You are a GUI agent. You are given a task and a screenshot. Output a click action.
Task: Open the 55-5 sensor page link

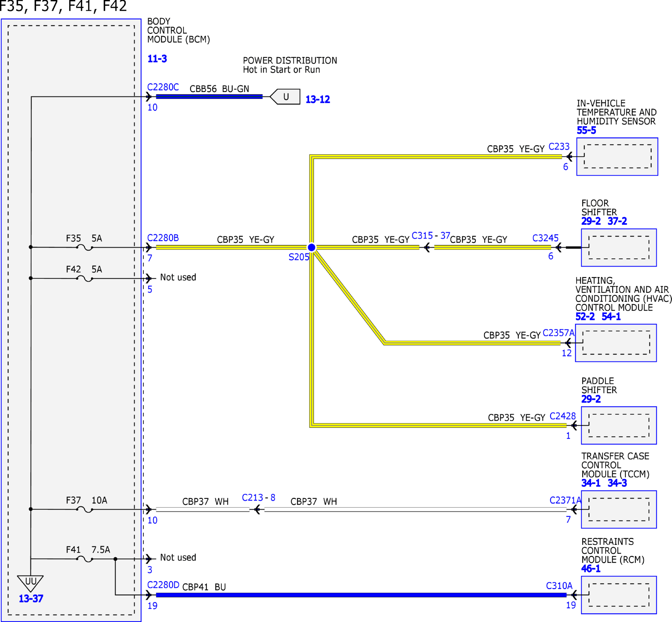(586, 130)
